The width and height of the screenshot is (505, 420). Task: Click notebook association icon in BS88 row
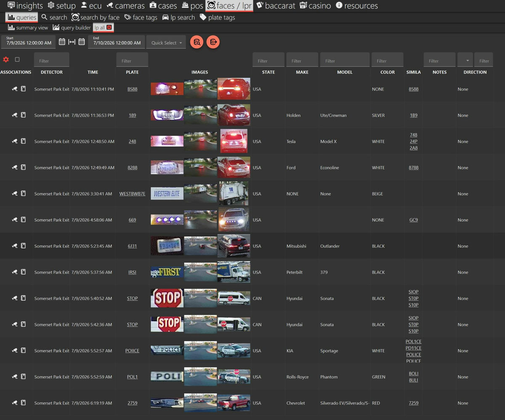[x=23, y=89]
